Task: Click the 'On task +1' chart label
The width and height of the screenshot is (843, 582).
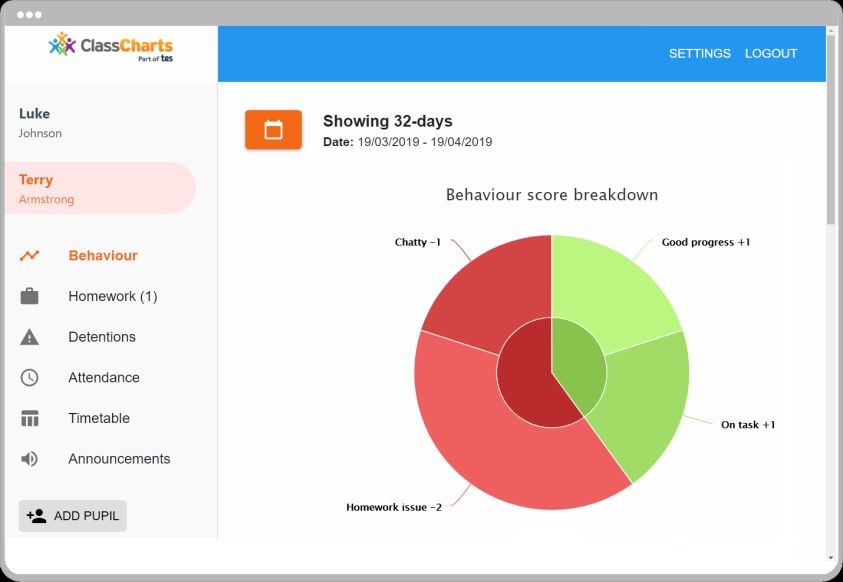Action: [x=748, y=425]
